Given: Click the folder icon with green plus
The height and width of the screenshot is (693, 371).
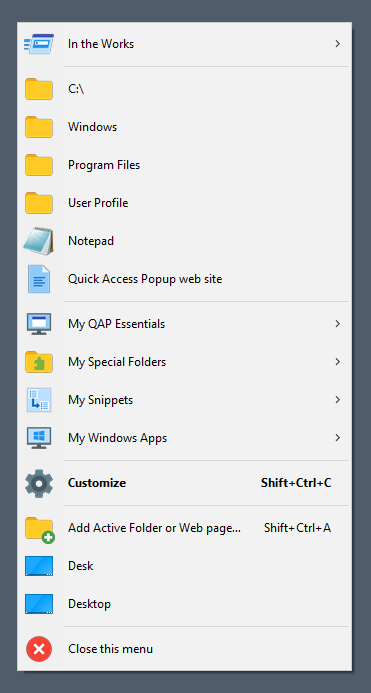Looking at the screenshot, I should [39, 529].
